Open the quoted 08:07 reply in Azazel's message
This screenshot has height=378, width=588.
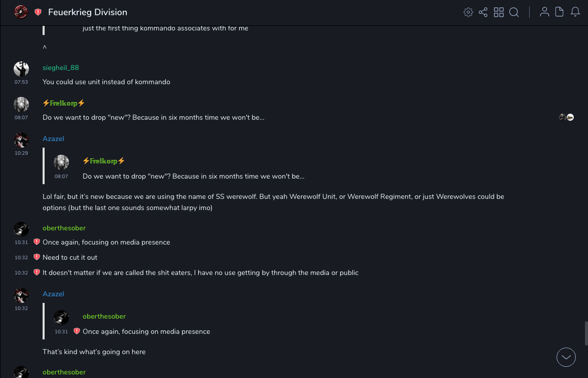[x=193, y=176]
